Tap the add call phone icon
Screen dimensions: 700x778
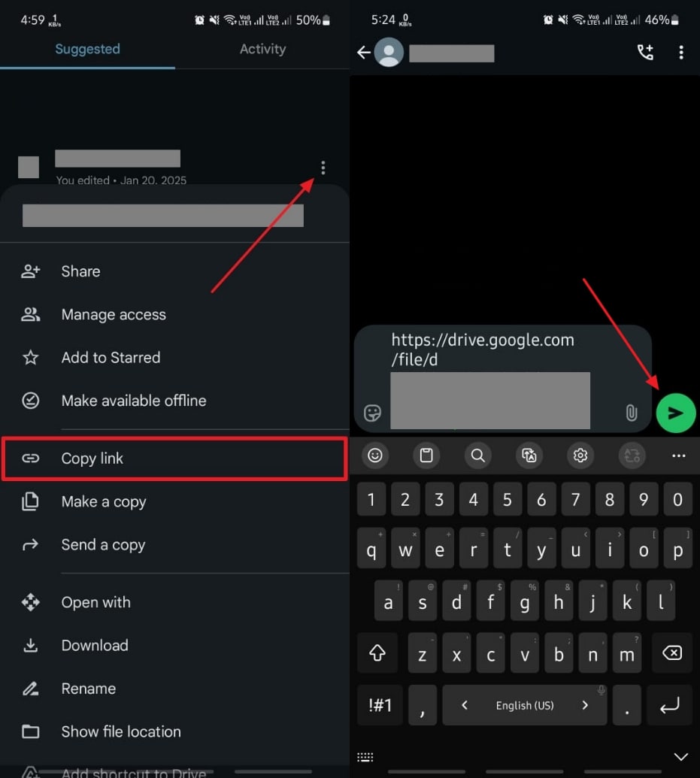pos(645,52)
